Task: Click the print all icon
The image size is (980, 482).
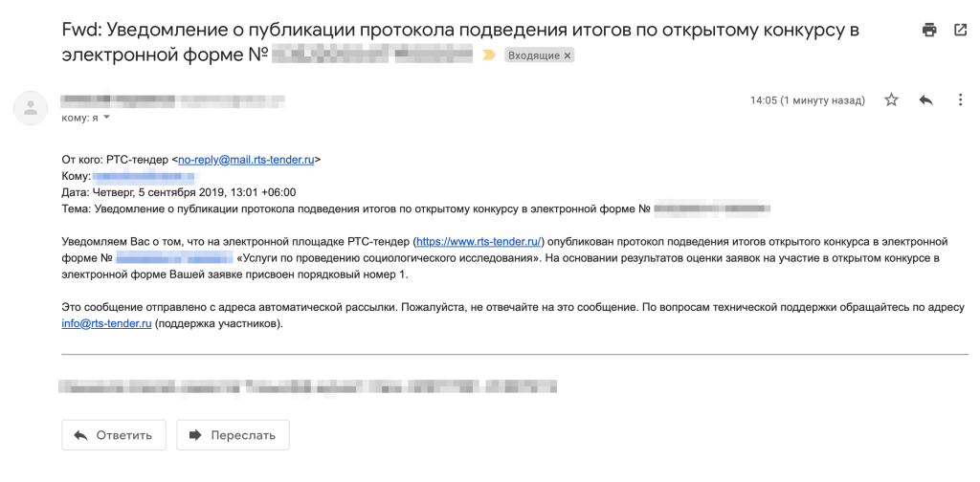Action: (x=929, y=30)
